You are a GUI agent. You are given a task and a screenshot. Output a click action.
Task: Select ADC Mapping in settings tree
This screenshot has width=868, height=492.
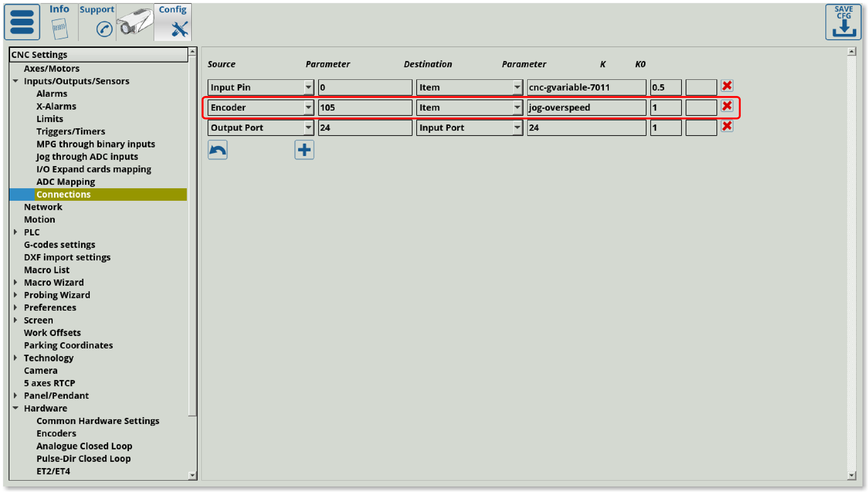coord(66,182)
